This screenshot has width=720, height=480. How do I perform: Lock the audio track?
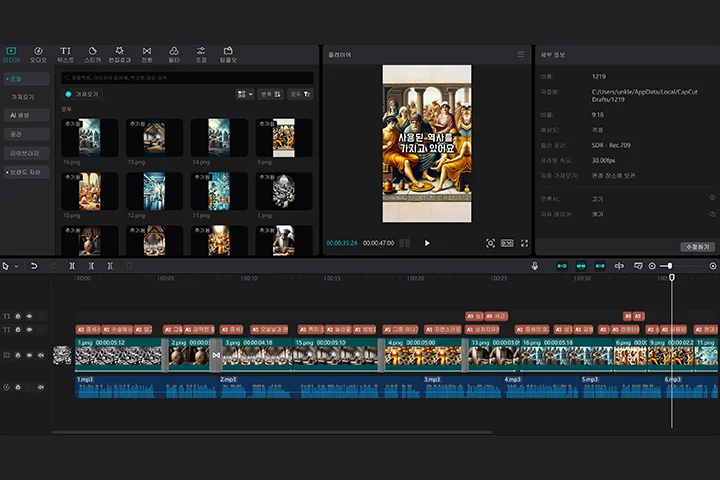[x=18, y=387]
